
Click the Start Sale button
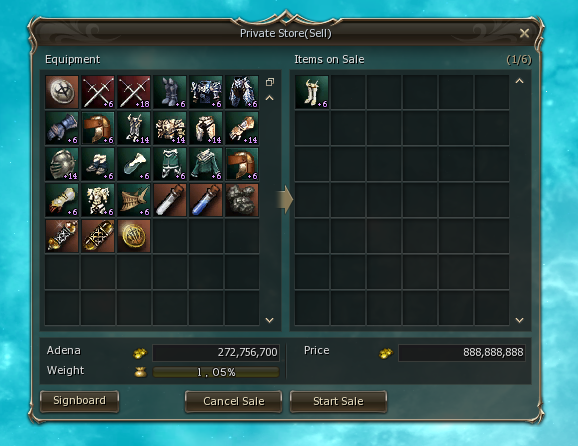(338, 401)
